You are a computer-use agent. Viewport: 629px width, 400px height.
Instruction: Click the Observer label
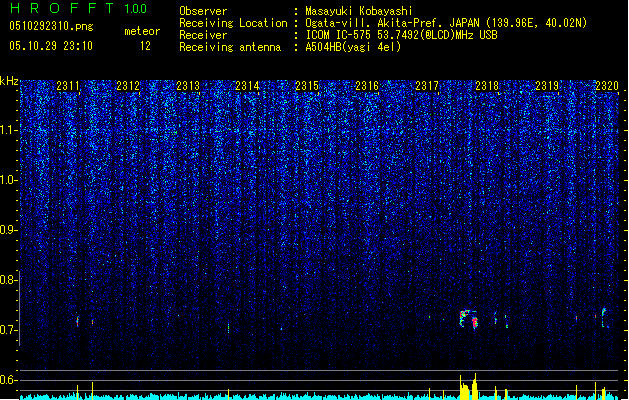[203, 11]
